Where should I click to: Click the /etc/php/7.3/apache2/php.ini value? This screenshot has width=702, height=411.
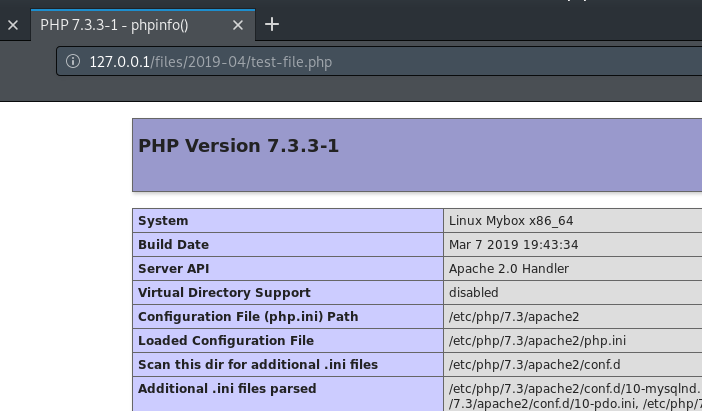point(537,341)
